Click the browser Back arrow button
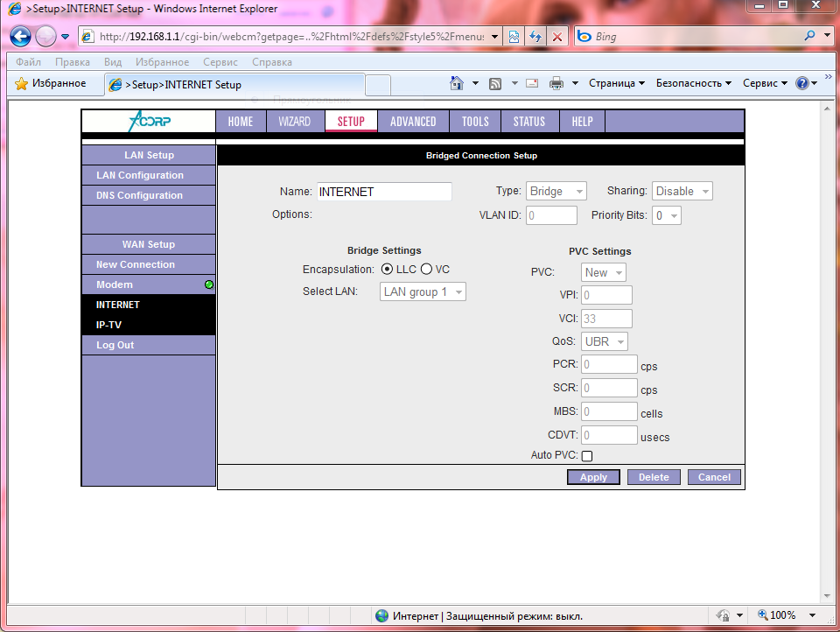This screenshot has height=632, width=840. pyautogui.click(x=21, y=37)
